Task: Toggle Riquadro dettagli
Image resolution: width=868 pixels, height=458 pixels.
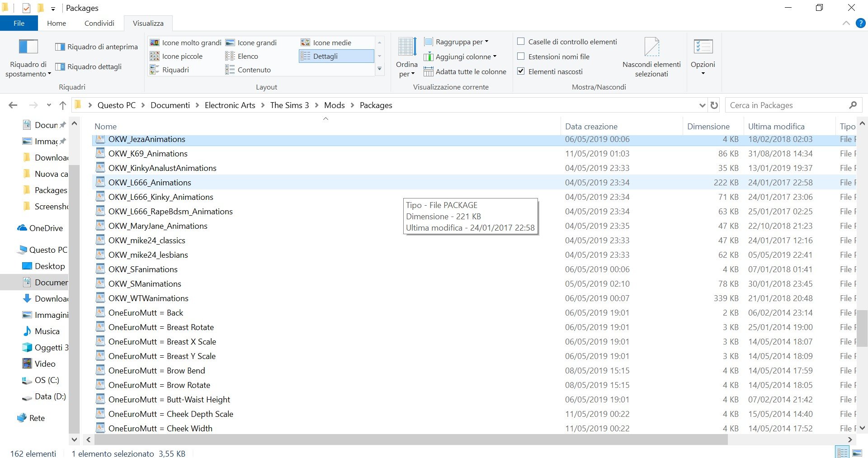Action: pyautogui.click(x=89, y=67)
